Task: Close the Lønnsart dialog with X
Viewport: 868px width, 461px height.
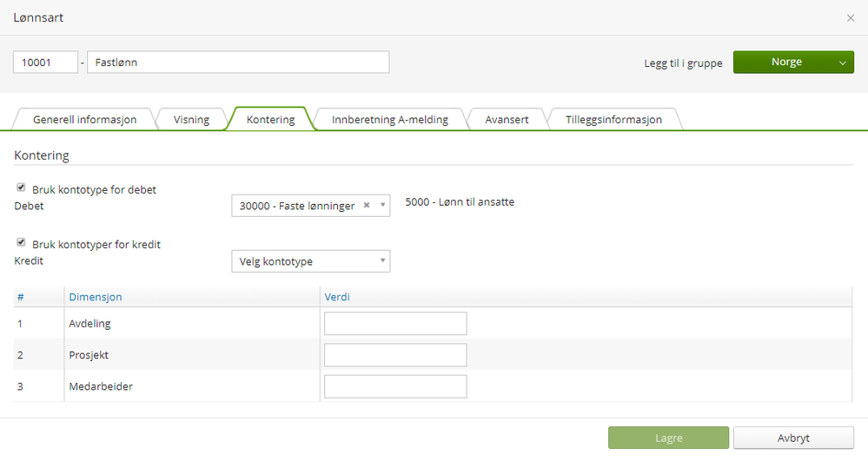Action: [x=851, y=18]
